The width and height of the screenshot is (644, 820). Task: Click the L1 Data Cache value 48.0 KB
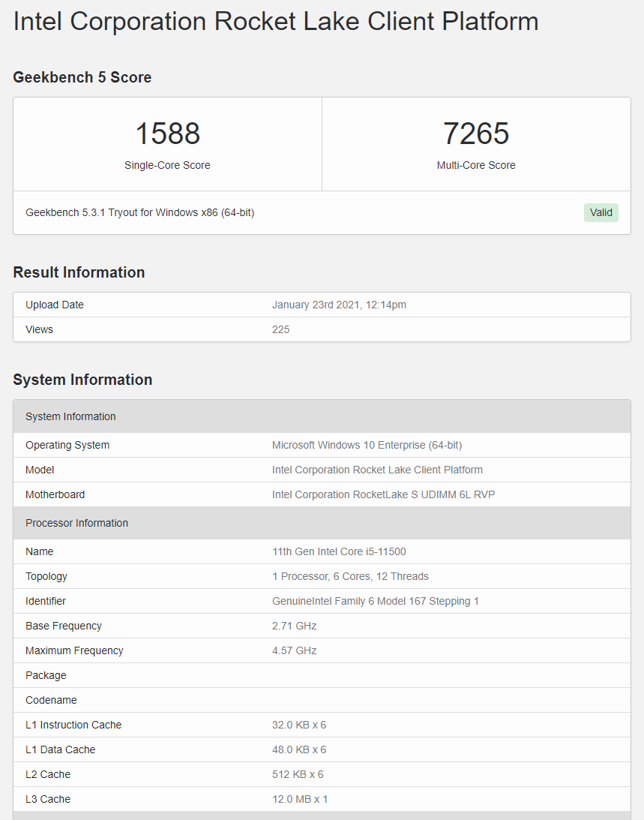click(x=299, y=749)
